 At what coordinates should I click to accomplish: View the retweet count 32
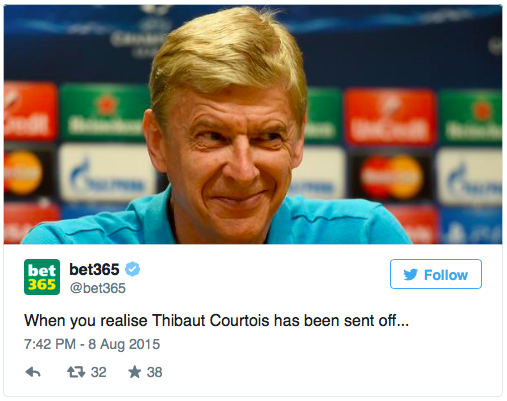click(x=99, y=372)
